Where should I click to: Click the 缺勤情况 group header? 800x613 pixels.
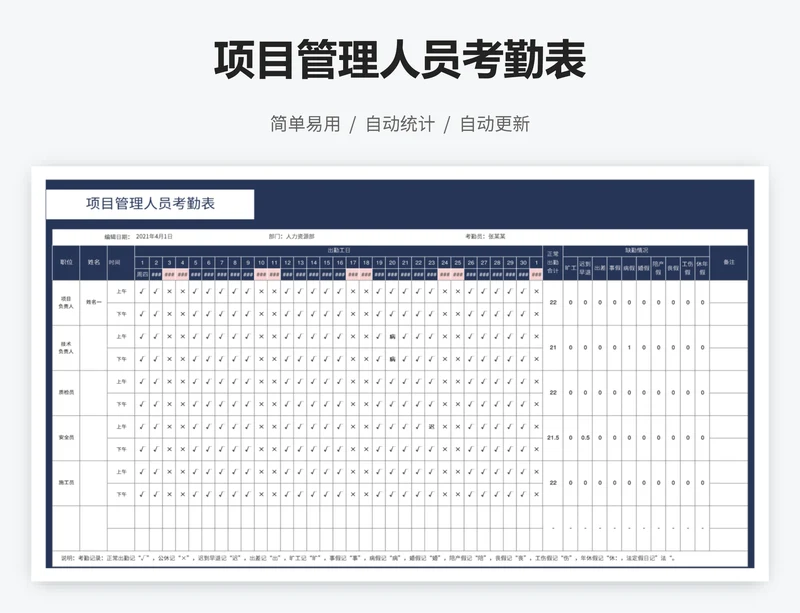pyautogui.click(x=636, y=251)
